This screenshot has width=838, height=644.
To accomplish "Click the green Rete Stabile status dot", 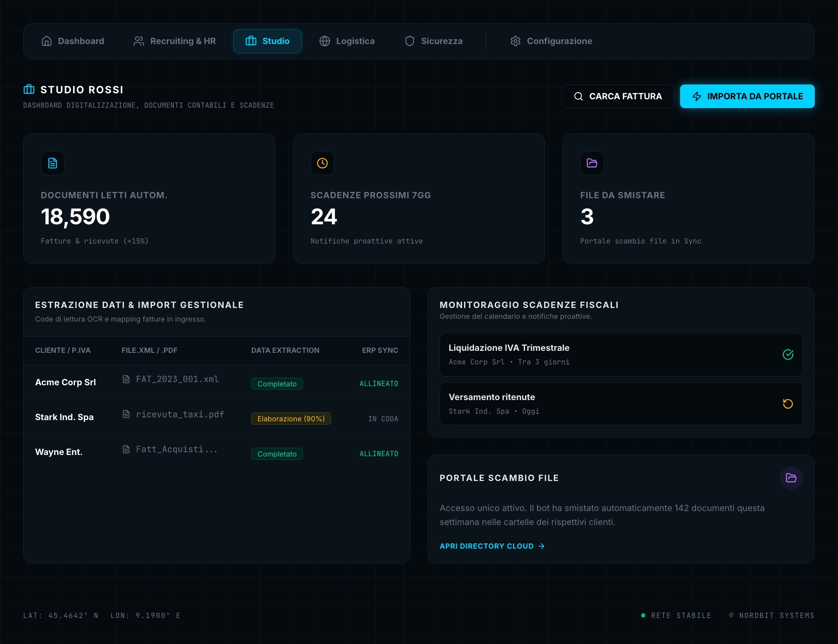I will click(x=643, y=615).
